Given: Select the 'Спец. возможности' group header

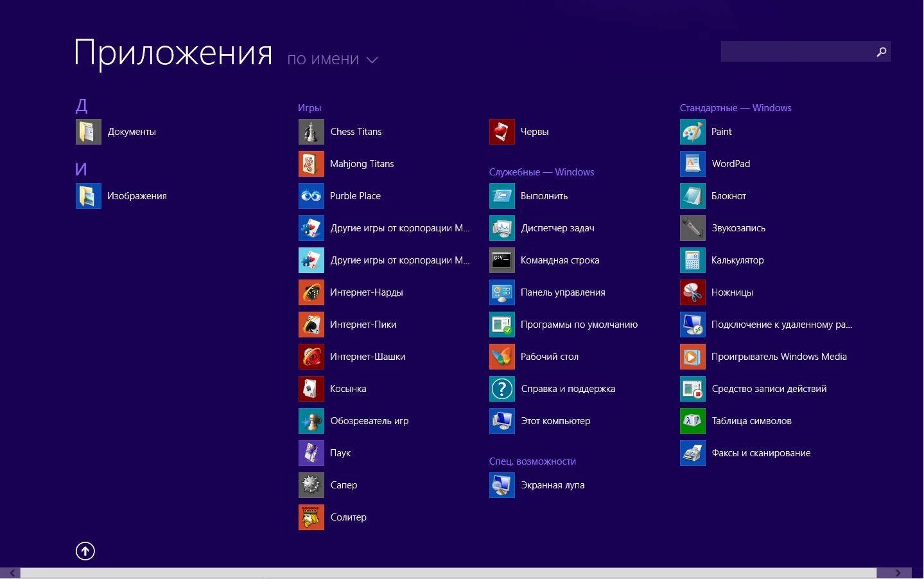Looking at the screenshot, I should pos(532,461).
